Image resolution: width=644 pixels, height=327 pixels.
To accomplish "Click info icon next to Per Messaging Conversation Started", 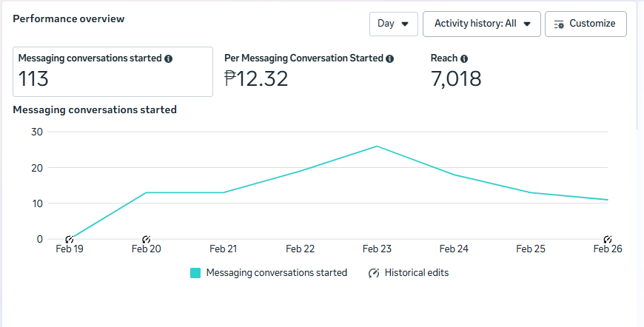I will [390, 58].
